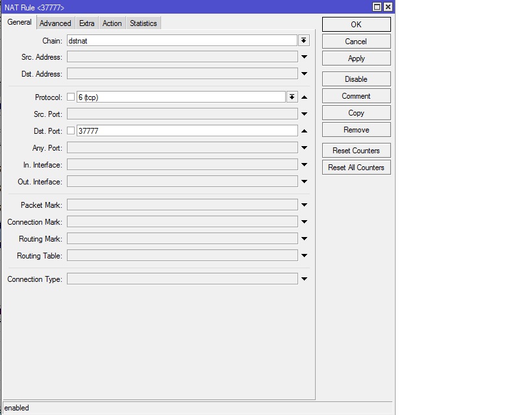Click the Cancel button
Screen dimensions: 532x415
[x=356, y=42]
